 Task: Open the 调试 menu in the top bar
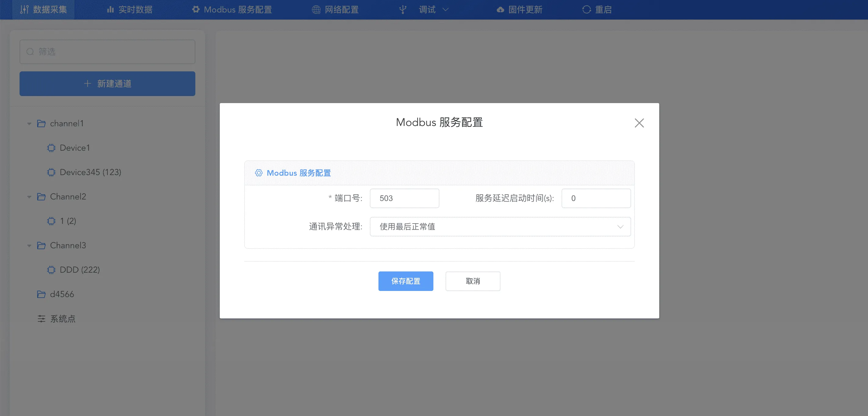(427, 10)
